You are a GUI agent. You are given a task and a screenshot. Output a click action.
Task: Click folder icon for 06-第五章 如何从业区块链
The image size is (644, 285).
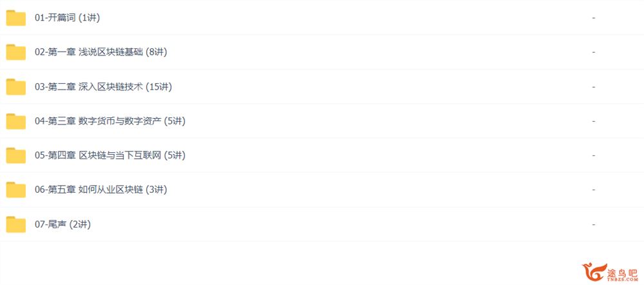(16, 190)
